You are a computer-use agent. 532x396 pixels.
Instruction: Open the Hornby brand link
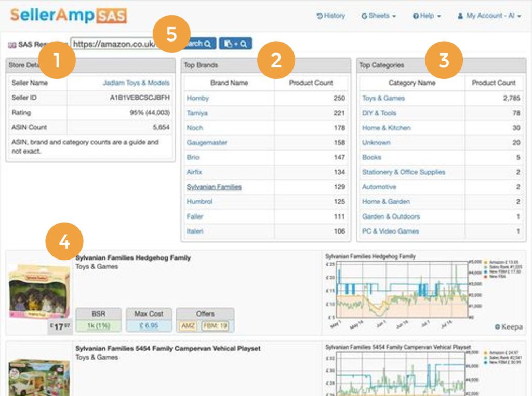(198, 98)
